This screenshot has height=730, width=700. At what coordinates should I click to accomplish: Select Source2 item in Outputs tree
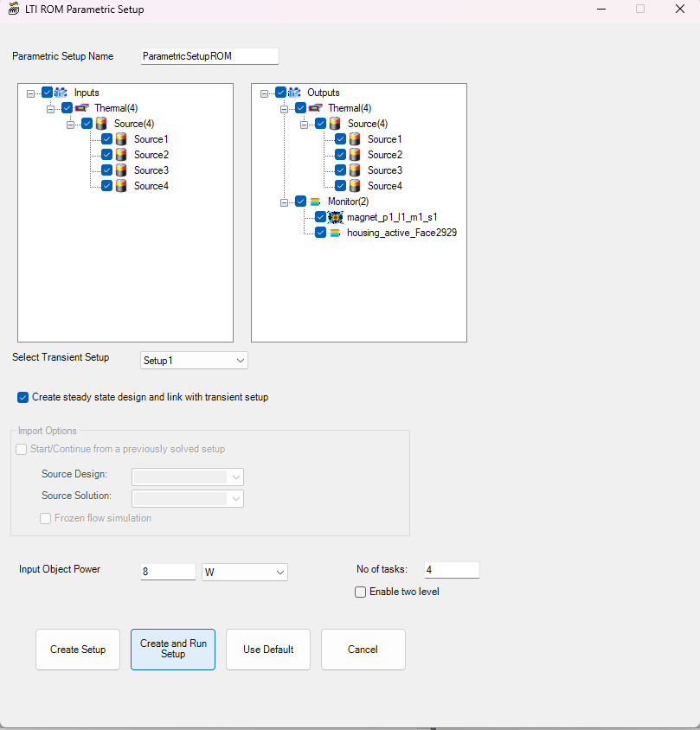[x=384, y=155]
